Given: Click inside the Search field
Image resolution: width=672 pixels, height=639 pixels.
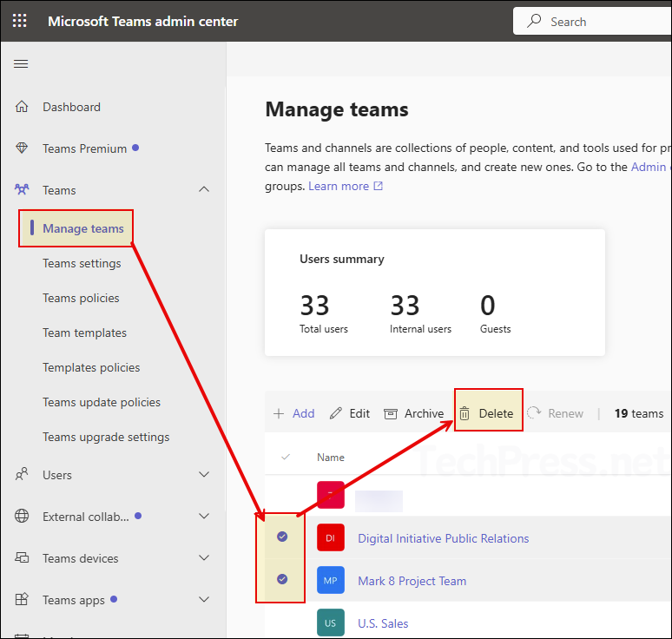Looking at the screenshot, I should click(592, 21).
